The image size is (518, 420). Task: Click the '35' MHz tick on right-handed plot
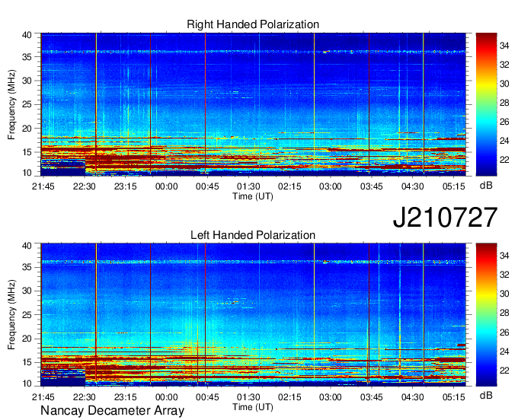point(27,57)
